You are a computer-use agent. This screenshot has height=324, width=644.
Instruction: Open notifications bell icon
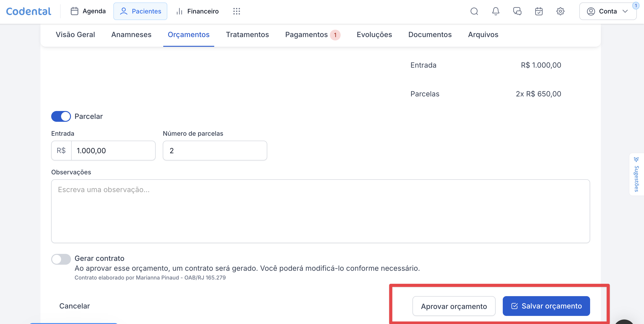(496, 11)
